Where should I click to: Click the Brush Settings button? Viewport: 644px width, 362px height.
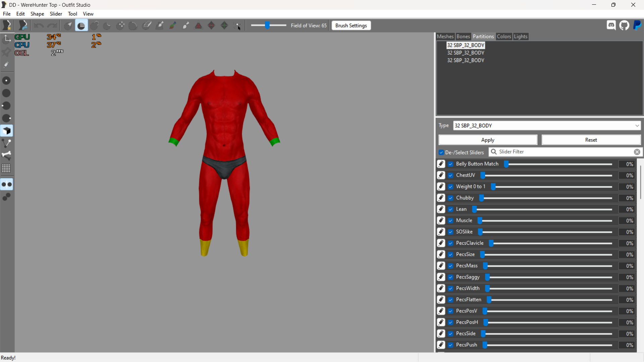[351, 25]
